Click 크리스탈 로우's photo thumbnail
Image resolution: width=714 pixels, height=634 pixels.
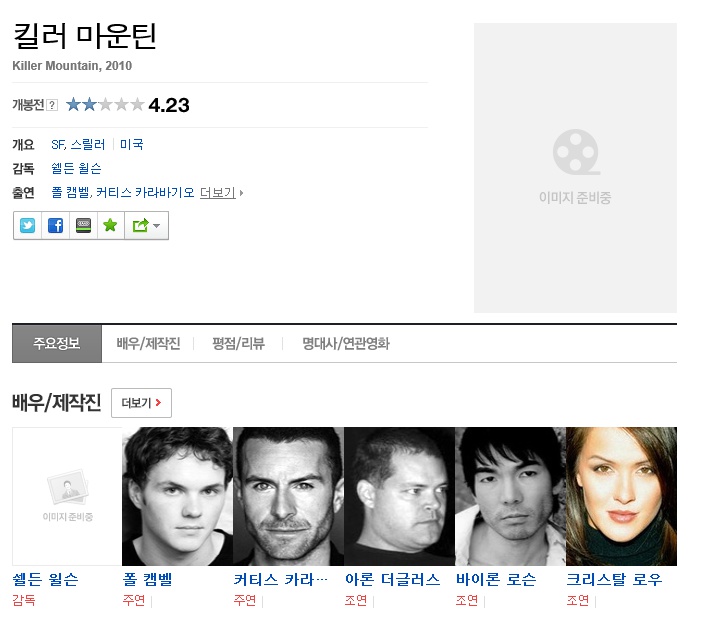[x=621, y=496]
